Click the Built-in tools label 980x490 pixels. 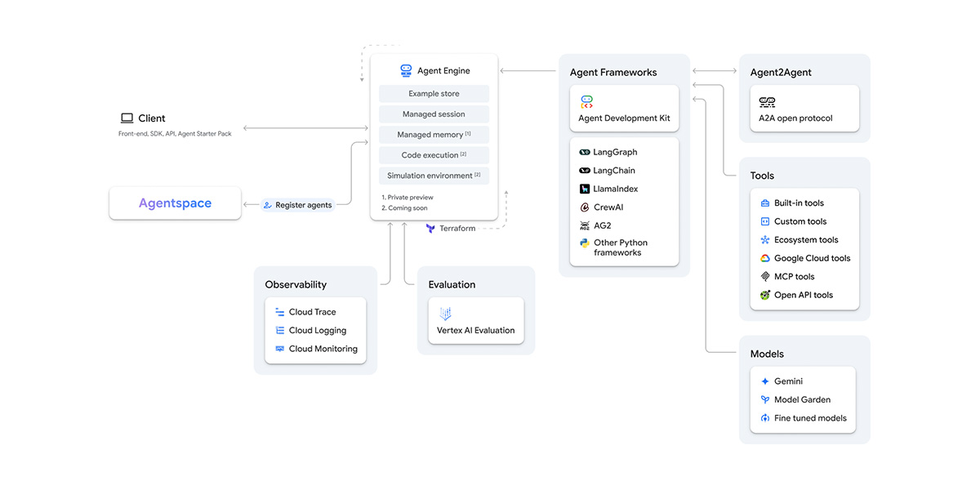coord(800,203)
